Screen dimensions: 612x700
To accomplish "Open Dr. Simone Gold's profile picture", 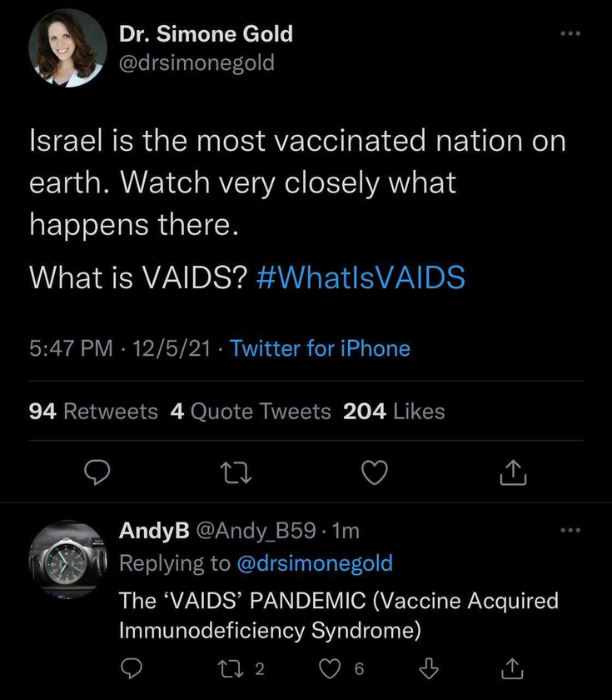I will coord(67,48).
